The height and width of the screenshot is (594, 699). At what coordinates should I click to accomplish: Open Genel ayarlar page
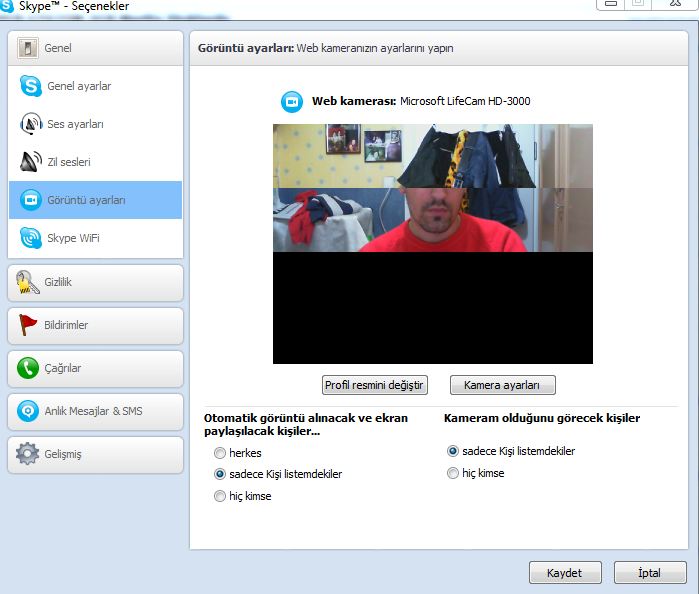pyautogui.click(x=95, y=86)
